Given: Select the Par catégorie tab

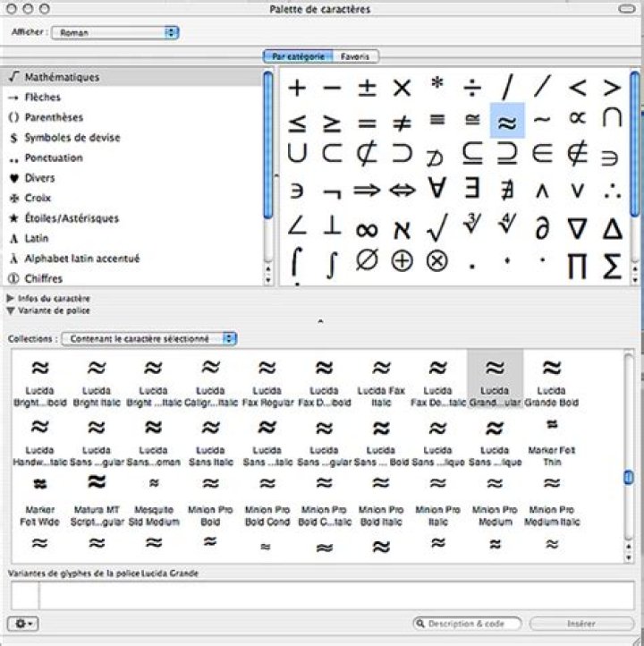Looking at the screenshot, I should coord(298,56).
